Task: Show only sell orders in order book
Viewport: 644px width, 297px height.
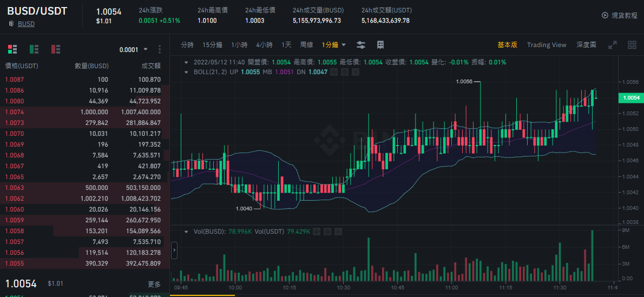Action: 55,49
